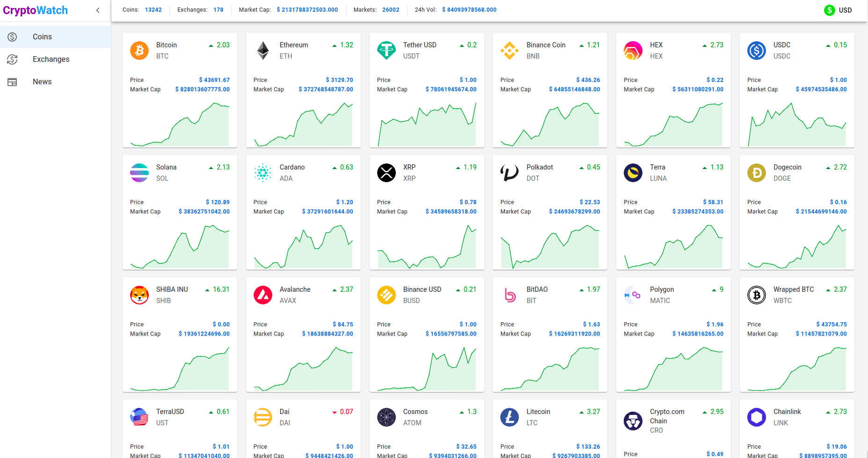The image size is (868, 458).
Task: Open the Bitcoin price chart
Action: (180, 124)
